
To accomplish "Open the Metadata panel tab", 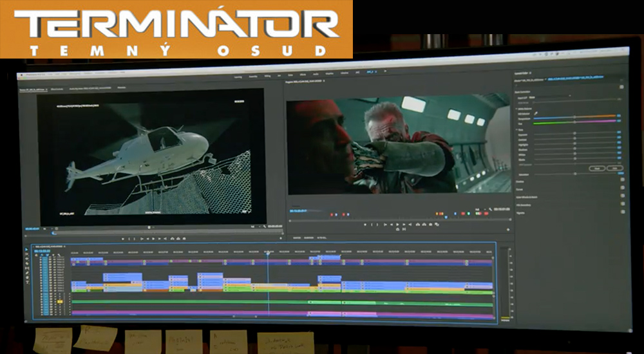I will [122, 87].
